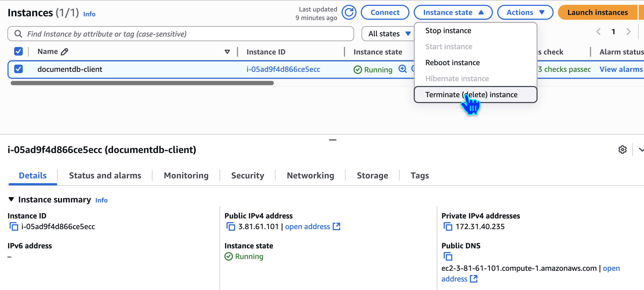The width and height of the screenshot is (644, 290).
Task: Click zoom icon beside Running state
Action: (x=402, y=69)
